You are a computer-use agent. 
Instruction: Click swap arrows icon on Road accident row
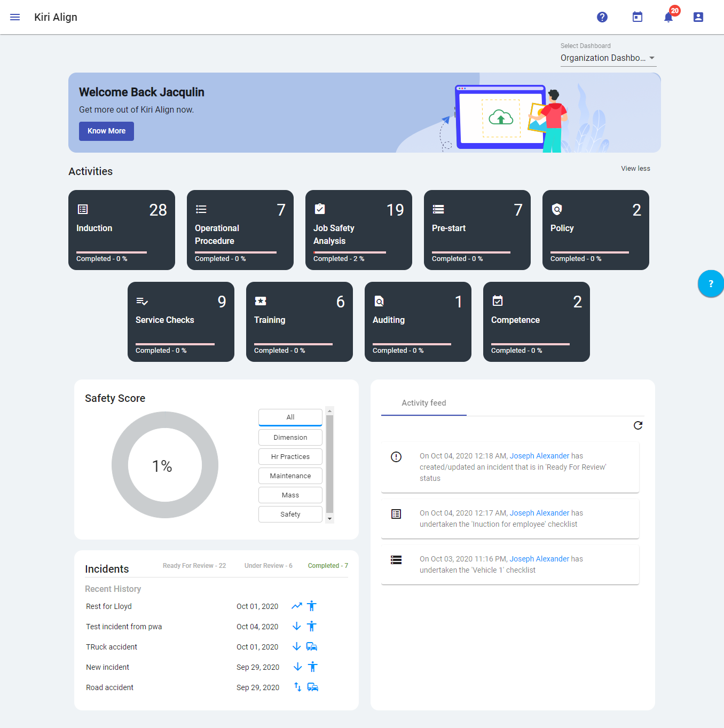(x=298, y=687)
